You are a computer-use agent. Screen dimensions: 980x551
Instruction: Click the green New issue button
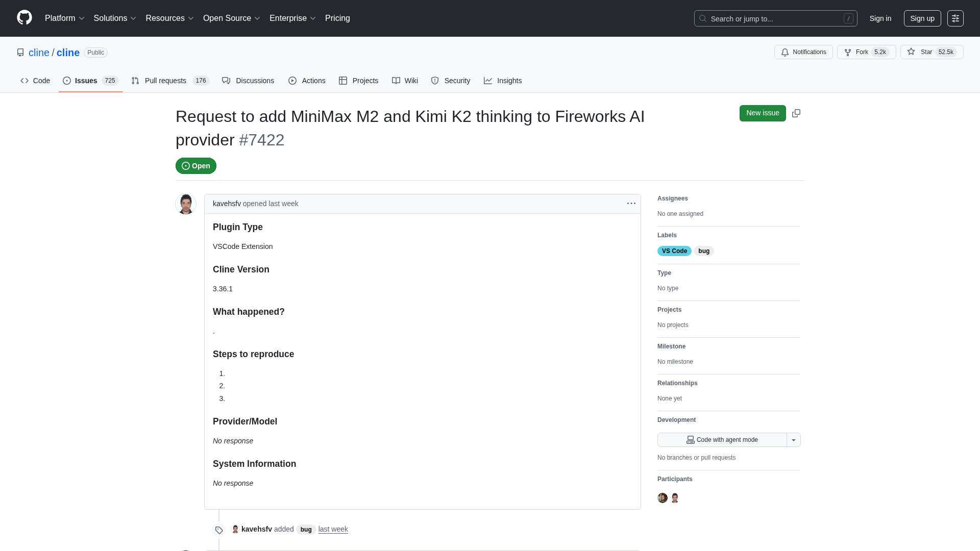[762, 113]
